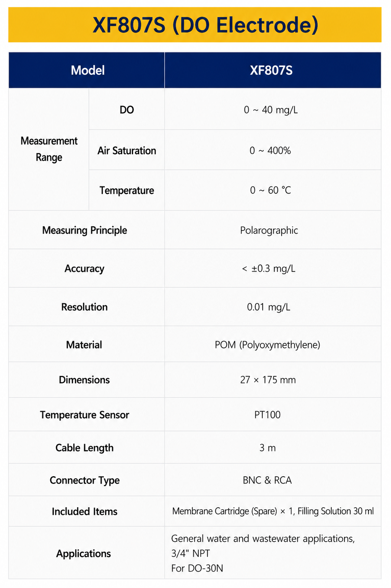Screen dimensions: 391x588
Task: Select the PT100 temperature sensor value
Action: (268, 415)
